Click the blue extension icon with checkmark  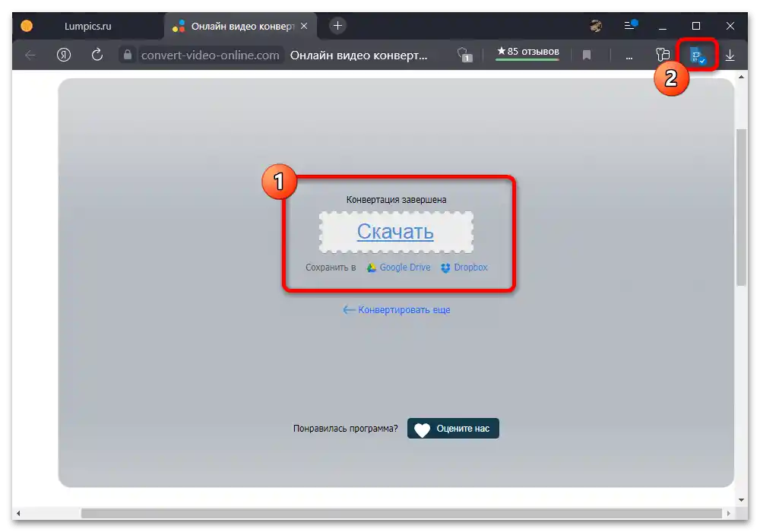point(698,56)
